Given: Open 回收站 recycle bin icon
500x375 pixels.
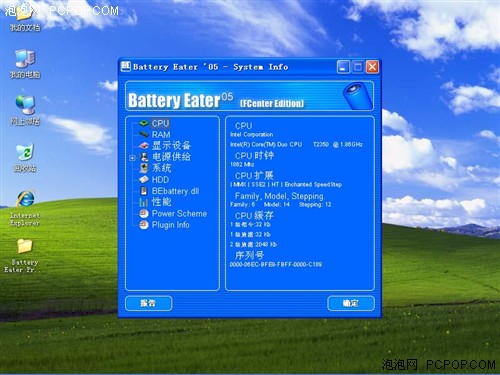Looking at the screenshot, I should coord(25,157).
